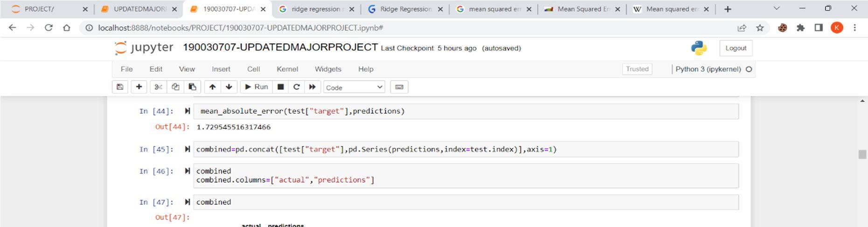868x227 pixels.
Task: Restart the kernel circular arrow icon
Action: (x=296, y=87)
